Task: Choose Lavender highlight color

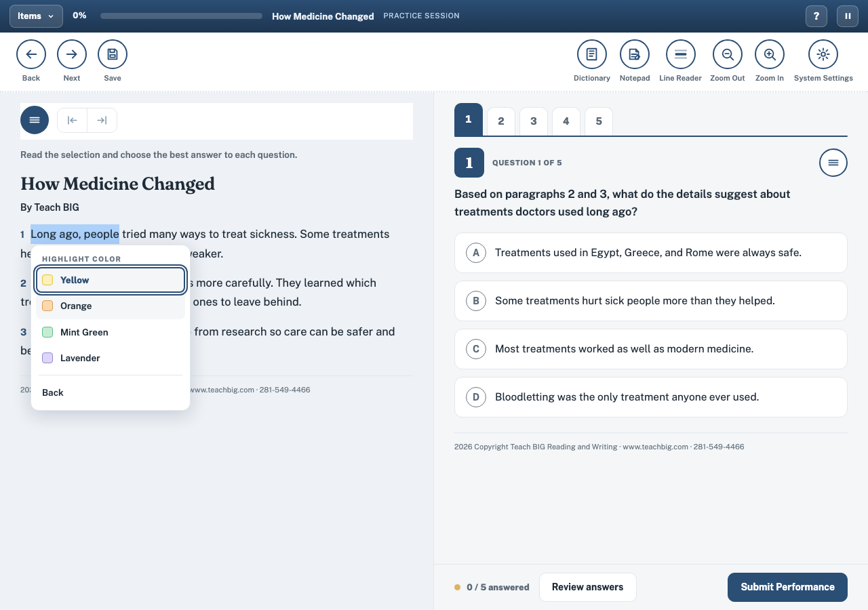Action: pos(111,358)
